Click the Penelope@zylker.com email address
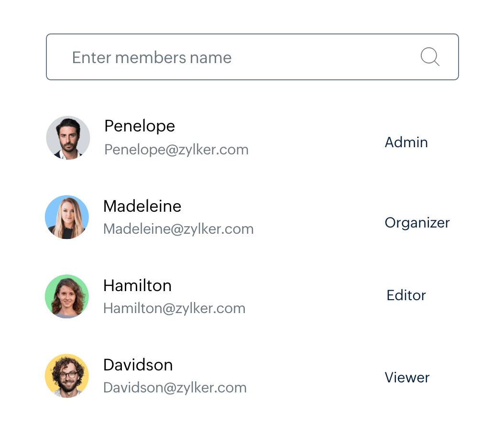504x434 pixels. pyautogui.click(x=176, y=150)
